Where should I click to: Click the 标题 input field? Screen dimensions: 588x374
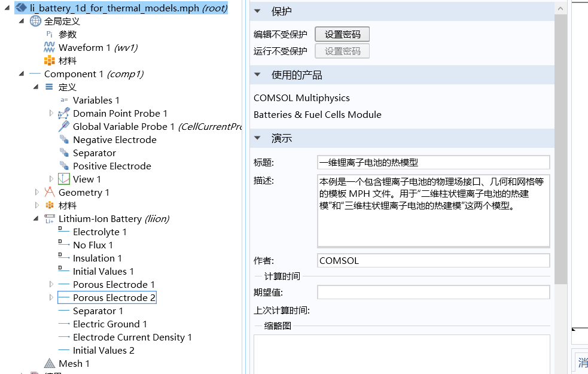433,163
